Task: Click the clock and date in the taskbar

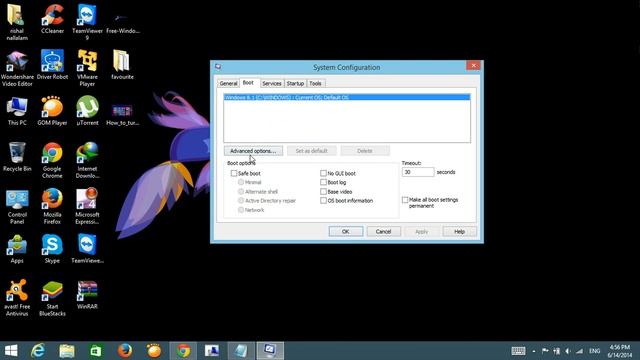Action: point(620,351)
